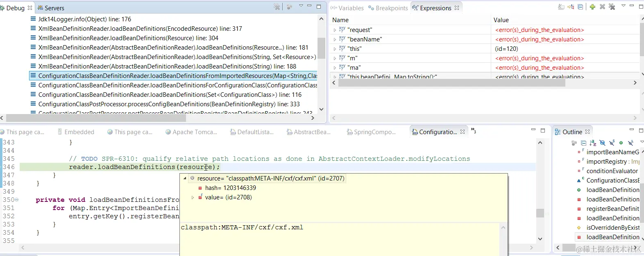The width and height of the screenshot is (644, 256).
Task: Click the Expressions table horizontal scrollbar
Action: pos(452,82)
